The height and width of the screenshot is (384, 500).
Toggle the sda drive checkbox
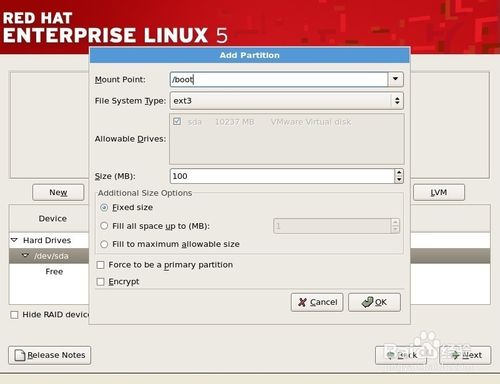click(177, 121)
